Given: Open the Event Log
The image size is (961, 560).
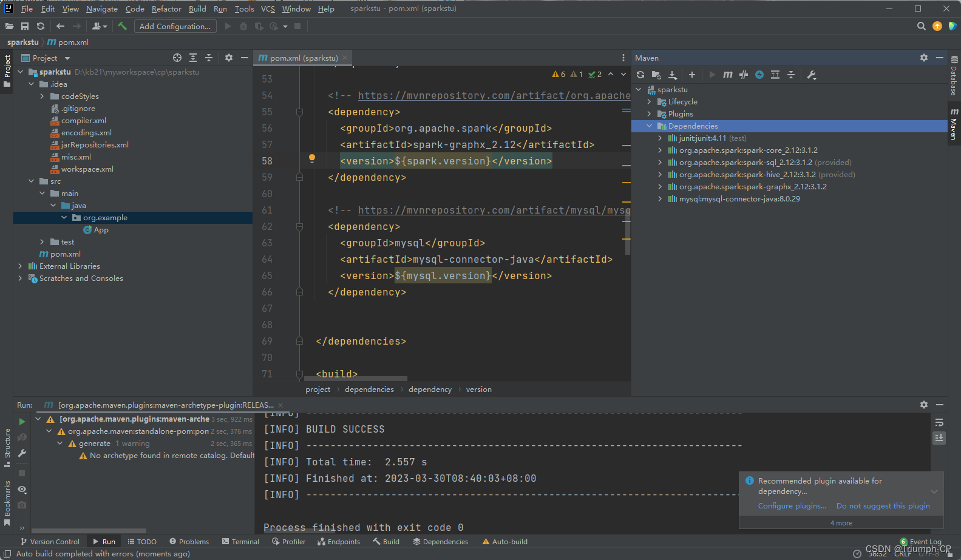Looking at the screenshot, I should coord(921,542).
